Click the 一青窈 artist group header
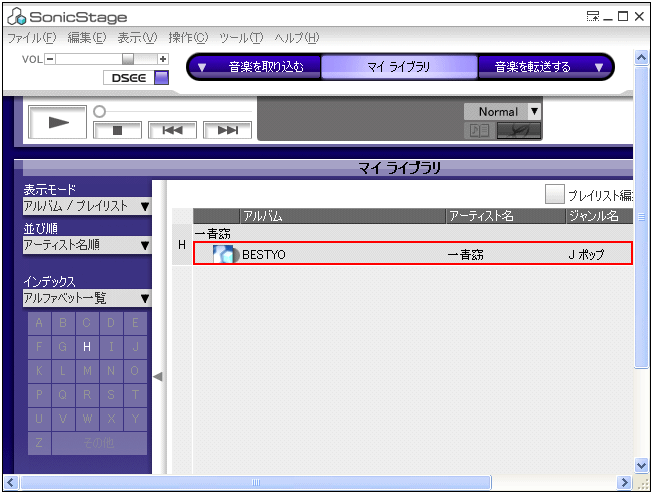The height and width of the screenshot is (494, 653). click(212, 234)
